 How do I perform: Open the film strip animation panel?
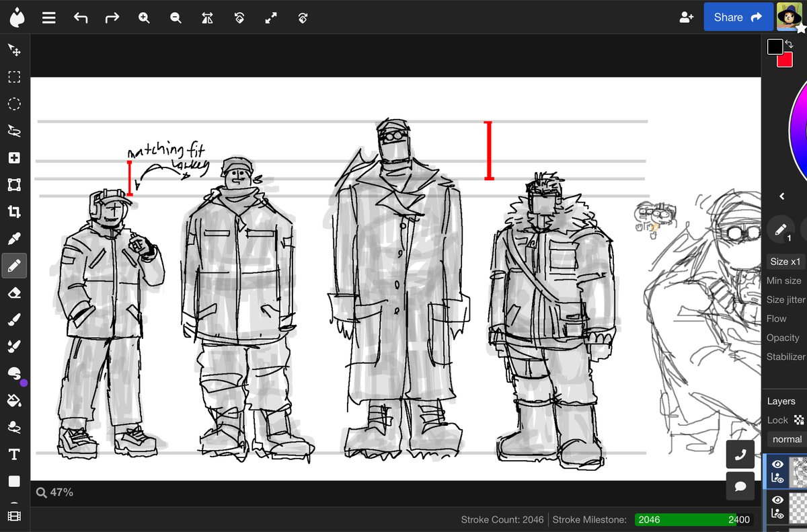(x=14, y=517)
